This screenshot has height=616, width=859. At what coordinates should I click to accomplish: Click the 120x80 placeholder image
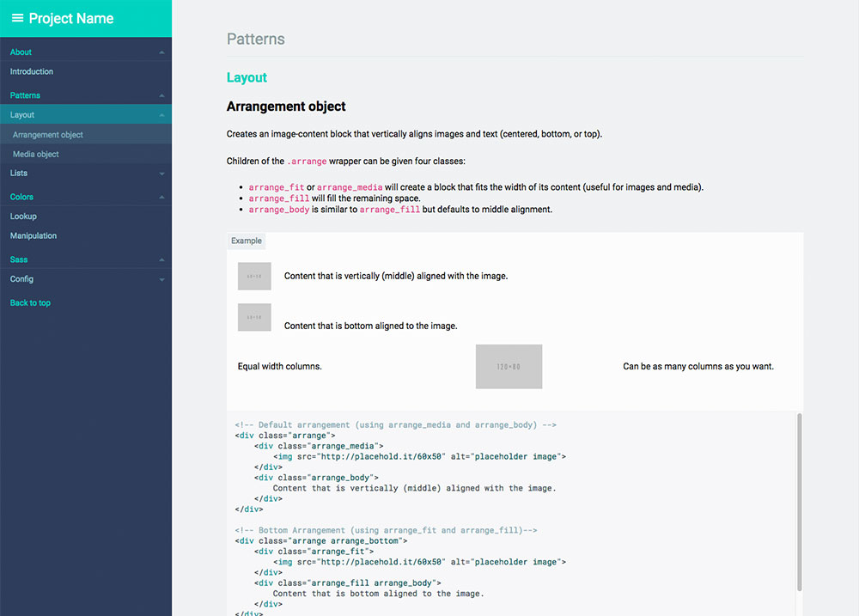tap(509, 366)
